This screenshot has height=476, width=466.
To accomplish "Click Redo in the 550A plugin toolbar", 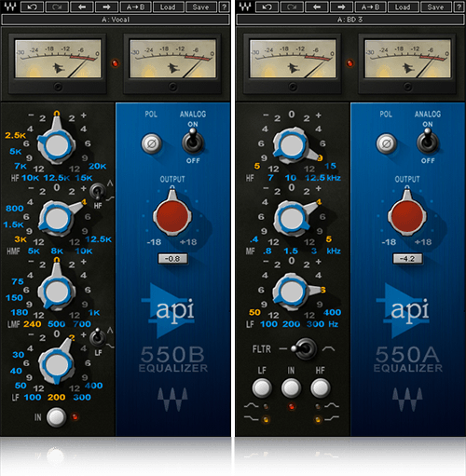I will tap(292, 7).
